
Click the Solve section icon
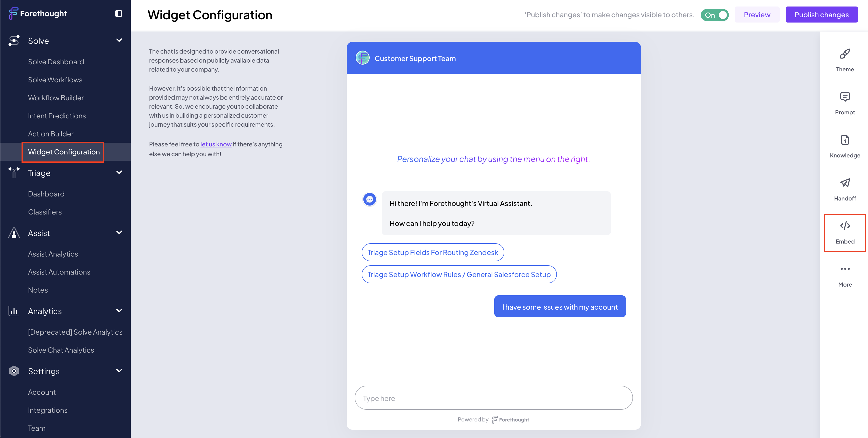pyautogui.click(x=14, y=41)
